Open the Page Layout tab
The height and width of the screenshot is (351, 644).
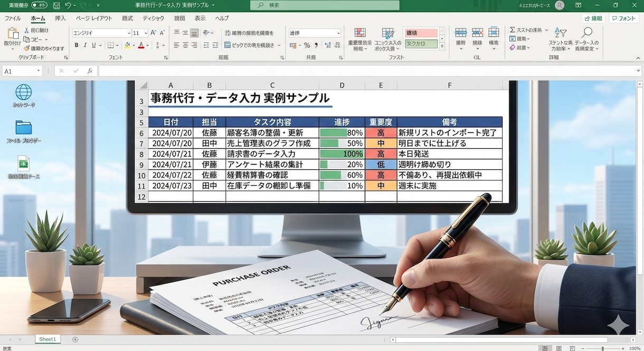pyautogui.click(x=94, y=18)
